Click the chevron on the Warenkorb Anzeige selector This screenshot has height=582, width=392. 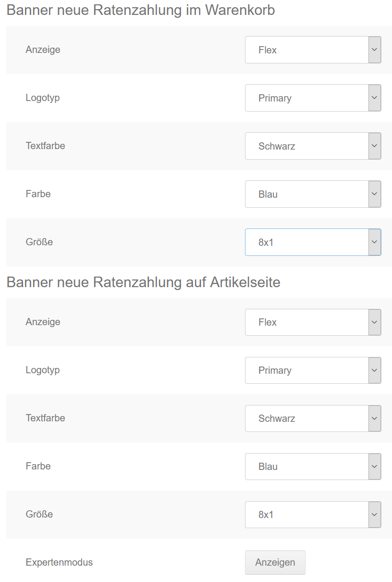[374, 50]
